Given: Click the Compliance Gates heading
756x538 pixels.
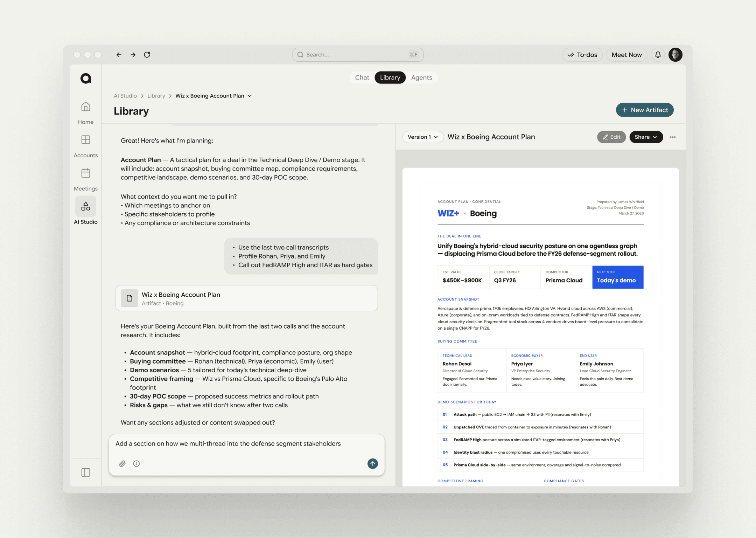Looking at the screenshot, I should click(x=563, y=481).
